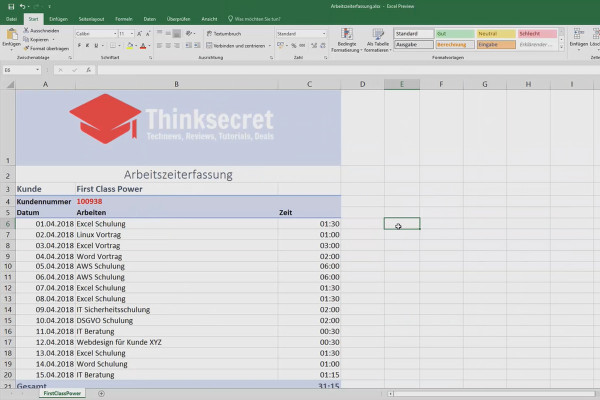Click the Textumbruch button

coord(224,34)
